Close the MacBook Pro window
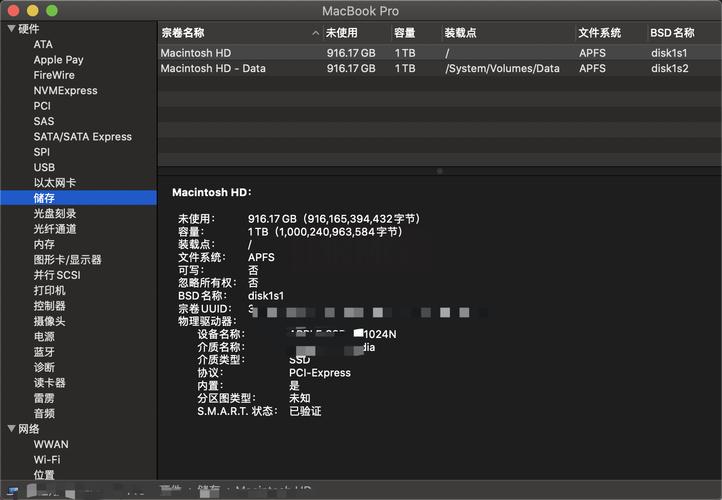Screen dimensions: 722x500 pyautogui.click(x=13, y=10)
